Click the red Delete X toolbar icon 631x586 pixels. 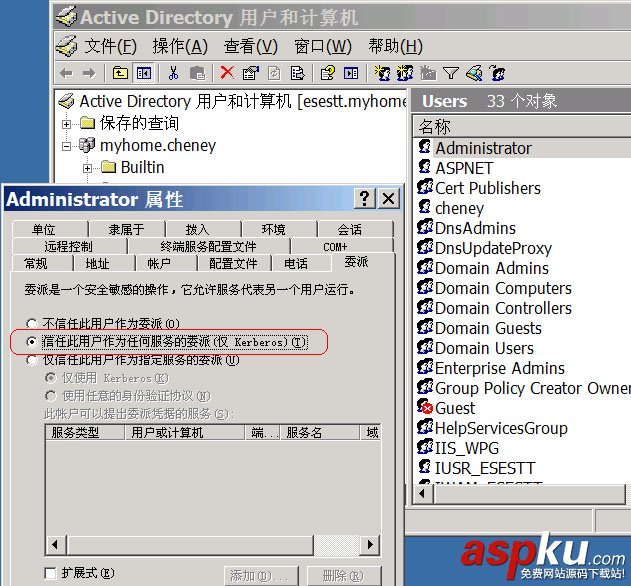coord(227,73)
